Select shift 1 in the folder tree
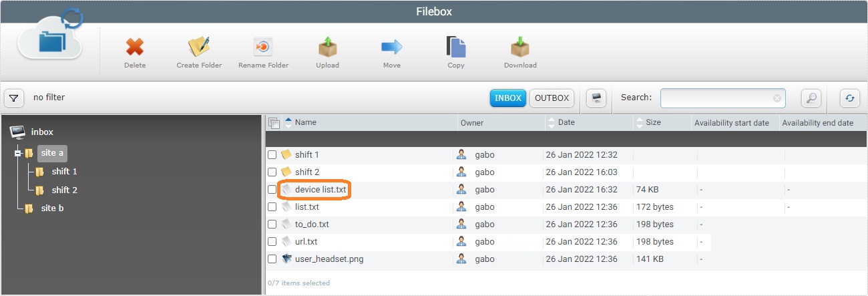This screenshot has width=868, height=296. coord(65,172)
